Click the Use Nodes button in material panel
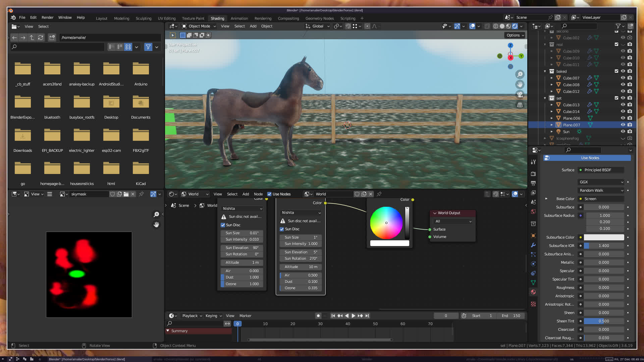644x362 pixels. click(x=590, y=158)
